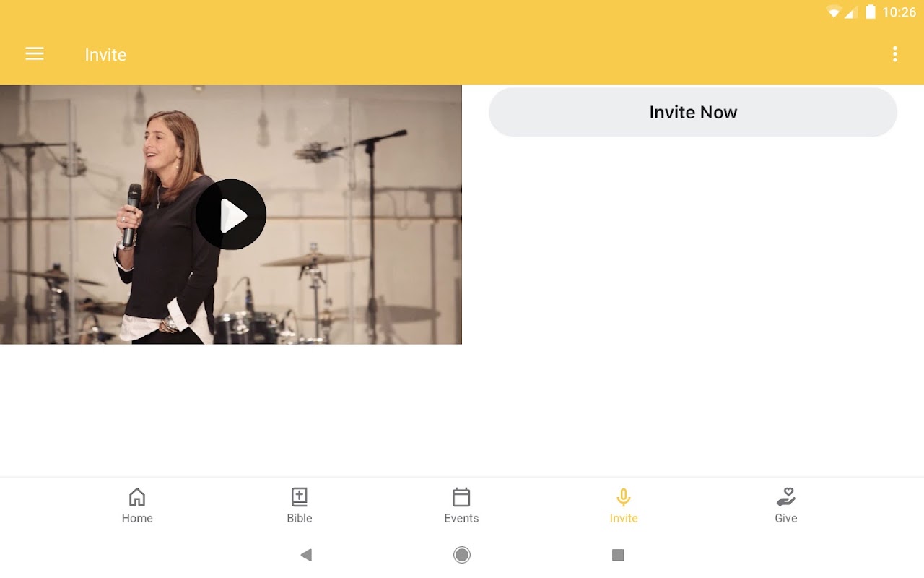The height and width of the screenshot is (578, 924).
Task: Tap the Bible book icon
Action: [x=300, y=497]
